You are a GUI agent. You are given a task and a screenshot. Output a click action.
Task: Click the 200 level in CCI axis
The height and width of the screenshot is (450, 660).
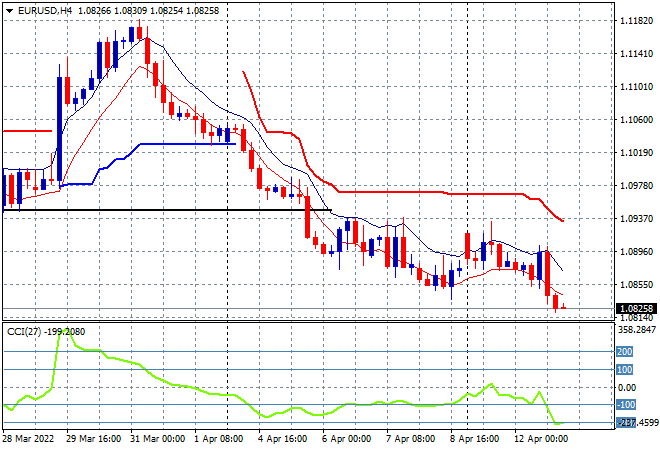point(626,352)
